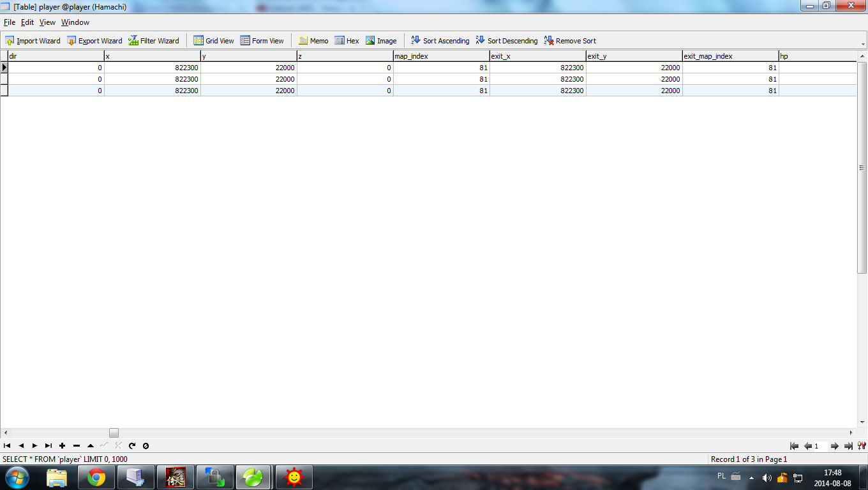Go to first page arrow

(794, 446)
